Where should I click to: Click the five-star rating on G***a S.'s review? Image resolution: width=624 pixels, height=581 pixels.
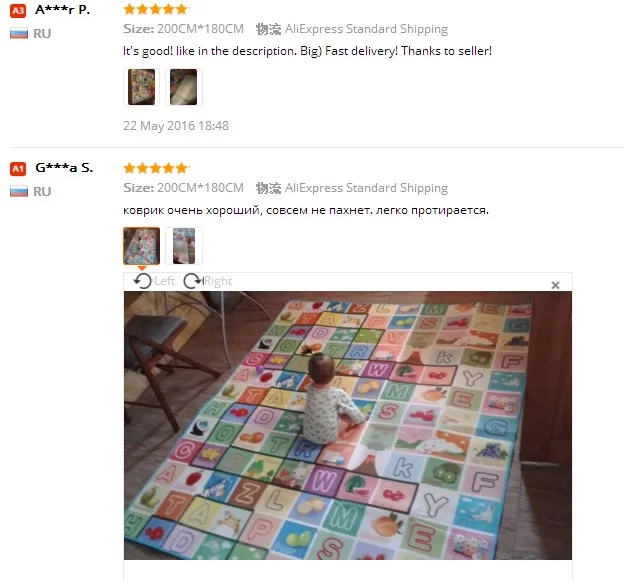click(x=156, y=168)
